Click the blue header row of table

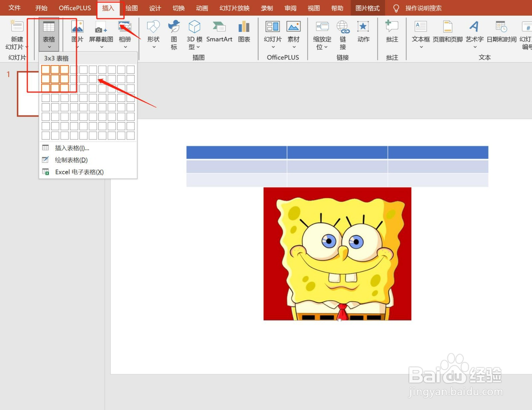[x=337, y=152]
